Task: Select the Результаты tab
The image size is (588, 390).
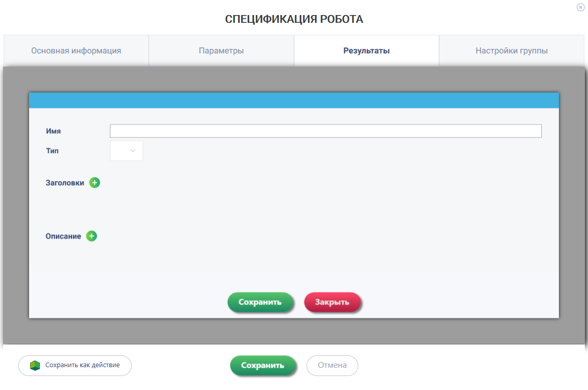Action: point(367,51)
